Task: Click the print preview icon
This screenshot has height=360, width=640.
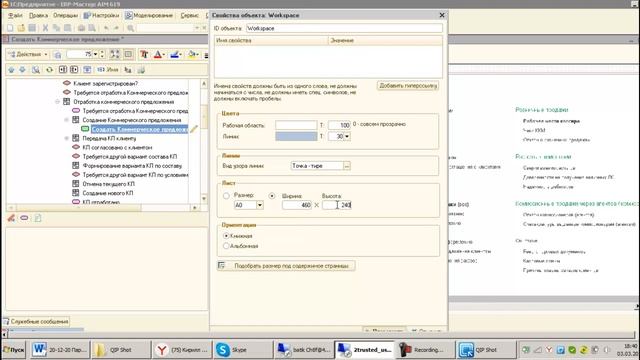Action: pos(92,28)
